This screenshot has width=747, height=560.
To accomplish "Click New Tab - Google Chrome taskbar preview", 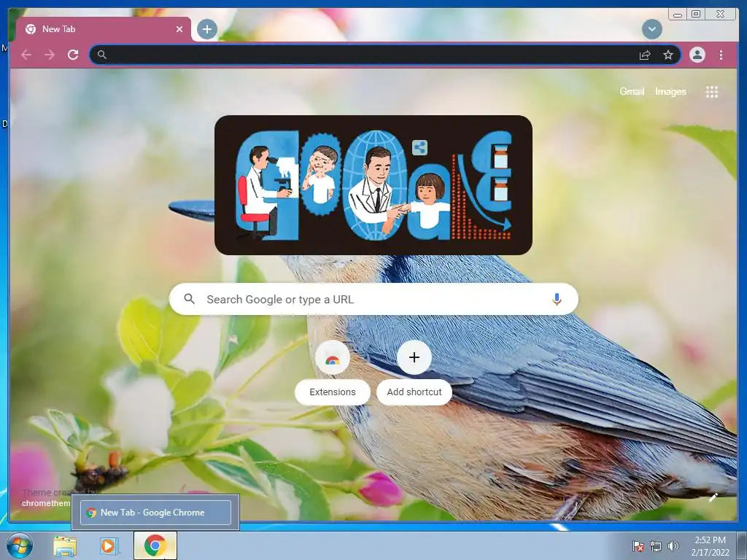I will click(x=155, y=513).
